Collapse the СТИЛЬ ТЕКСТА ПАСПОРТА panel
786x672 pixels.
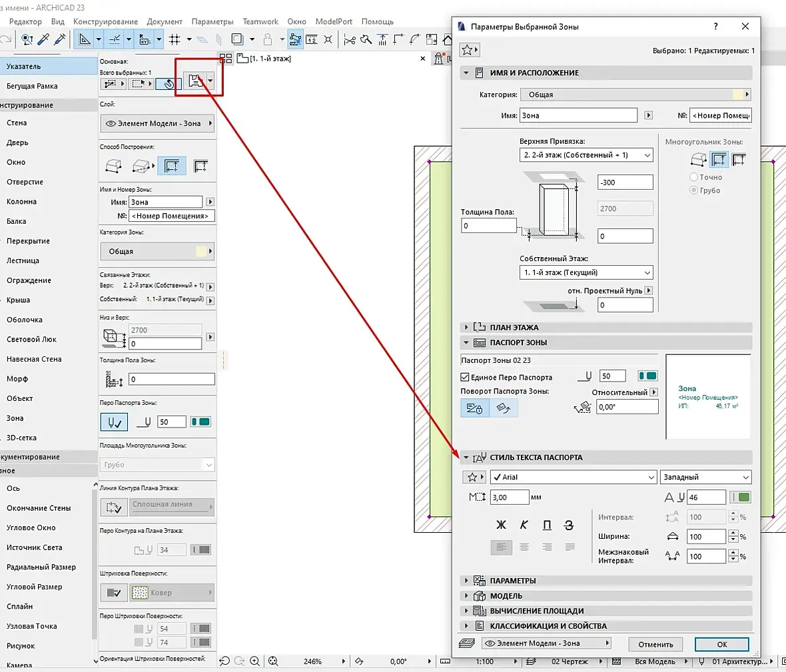[x=466, y=458]
